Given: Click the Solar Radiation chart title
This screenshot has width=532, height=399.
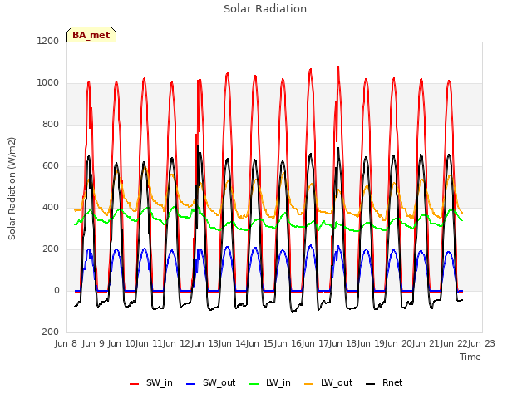Looking at the screenshot, I should point(265,9).
